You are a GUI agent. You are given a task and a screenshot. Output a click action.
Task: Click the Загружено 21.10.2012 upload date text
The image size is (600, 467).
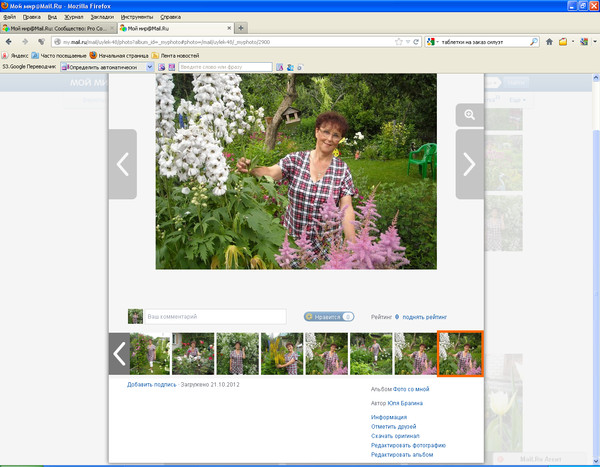[210, 384]
